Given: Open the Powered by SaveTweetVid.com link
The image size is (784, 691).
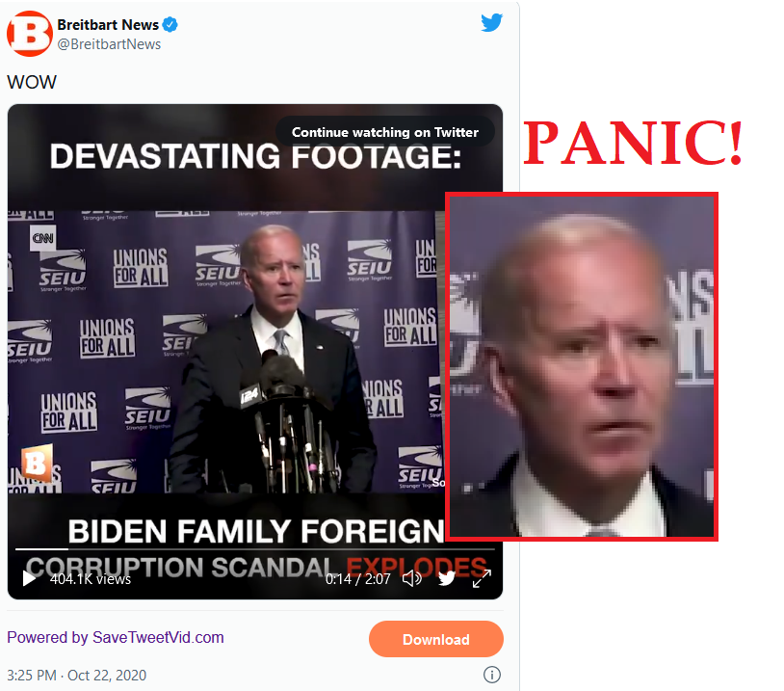Looking at the screenshot, I should [116, 637].
